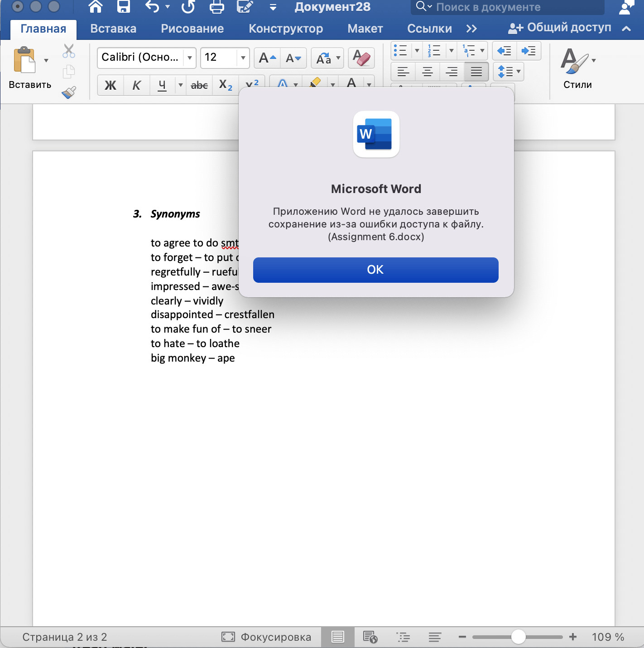This screenshot has height=648, width=644.
Task: Click the Redo circular arrow icon
Action: point(188,6)
